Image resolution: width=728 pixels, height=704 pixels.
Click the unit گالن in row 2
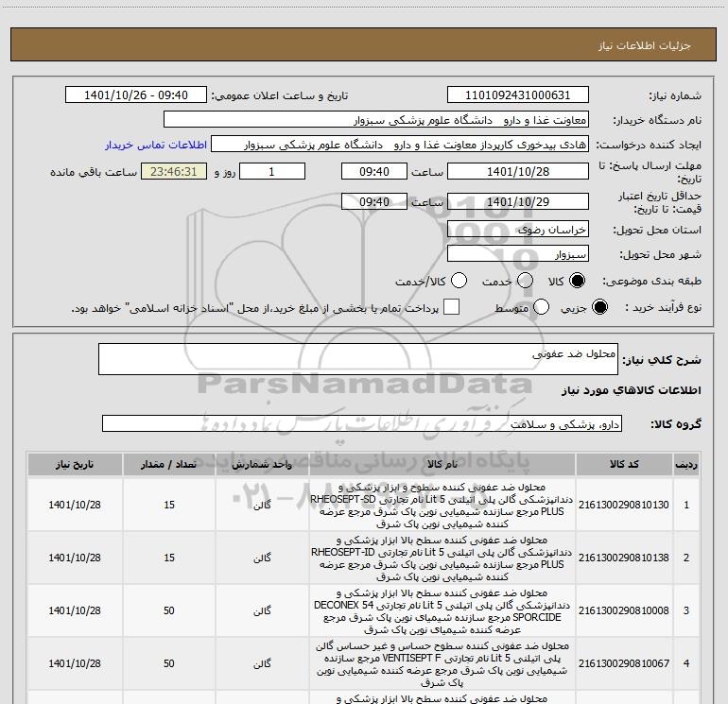(x=262, y=558)
